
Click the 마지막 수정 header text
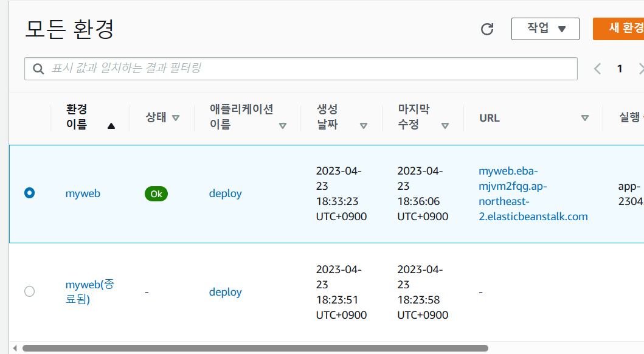pyautogui.click(x=414, y=117)
